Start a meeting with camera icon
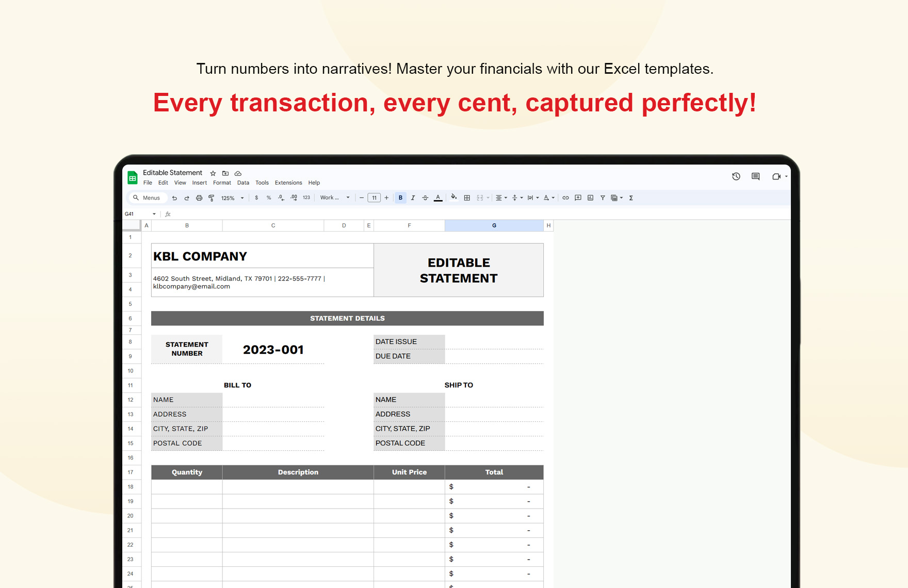The height and width of the screenshot is (588, 908). (x=776, y=176)
